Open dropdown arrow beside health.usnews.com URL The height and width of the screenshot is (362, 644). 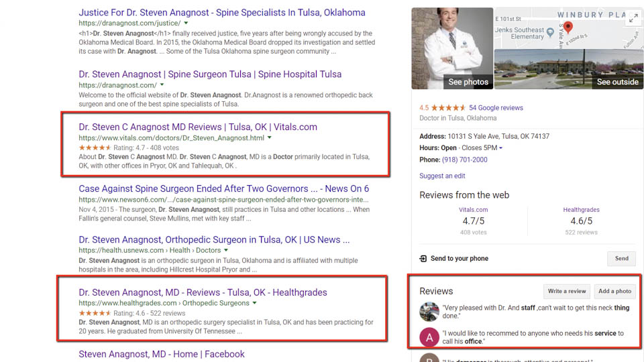click(x=226, y=250)
